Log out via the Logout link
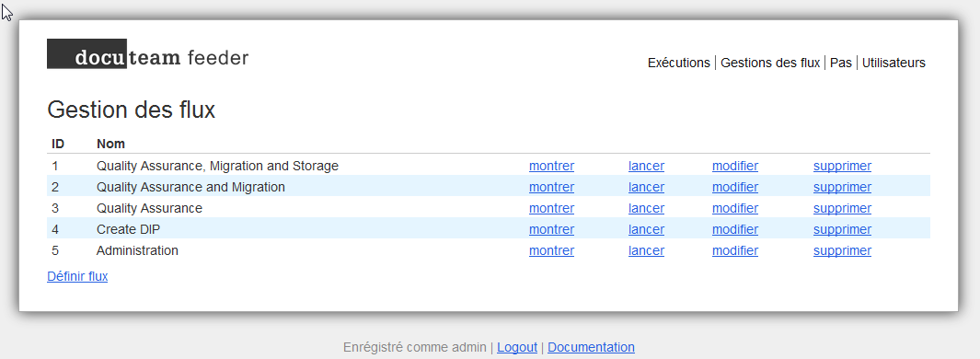Image resolution: width=980 pixels, height=359 pixels. click(x=517, y=347)
